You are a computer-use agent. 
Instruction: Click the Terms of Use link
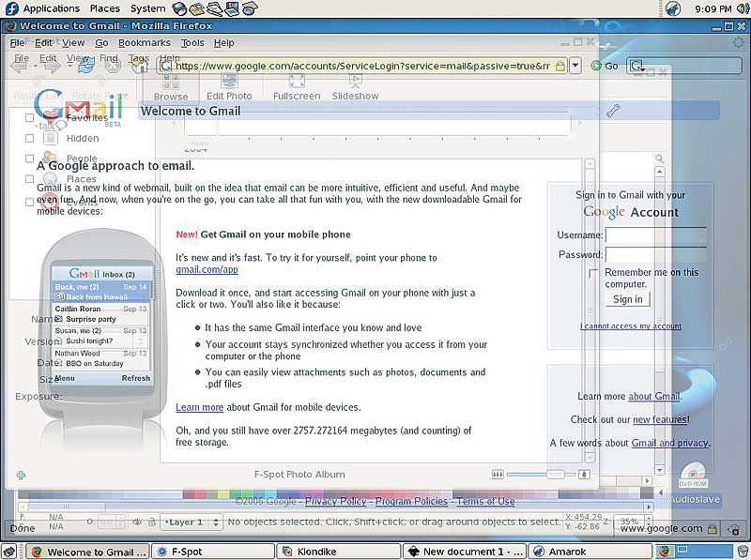click(485, 501)
